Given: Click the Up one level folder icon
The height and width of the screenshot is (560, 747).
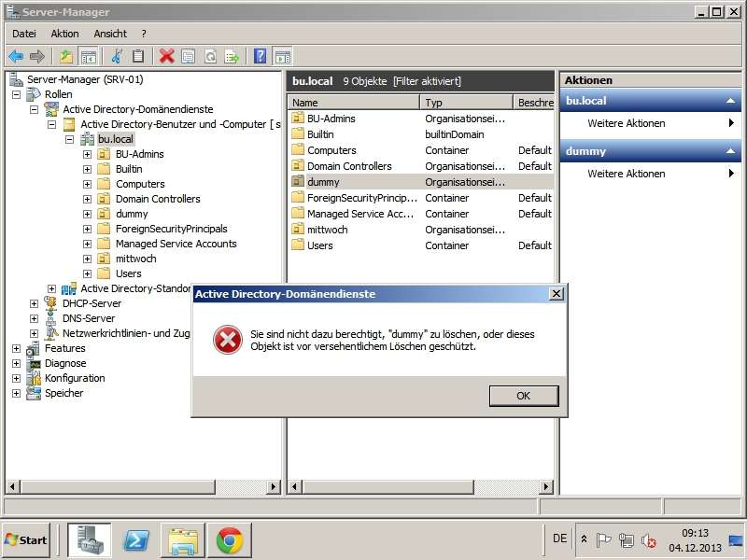Looking at the screenshot, I should (x=66, y=56).
